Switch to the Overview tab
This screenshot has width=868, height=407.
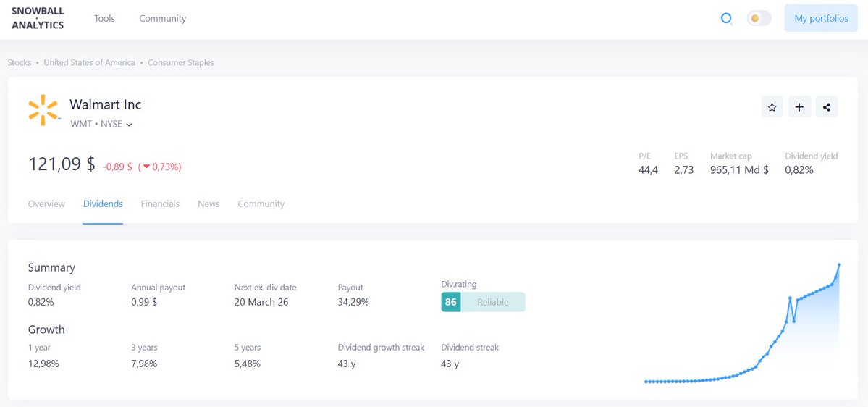point(46,204)
